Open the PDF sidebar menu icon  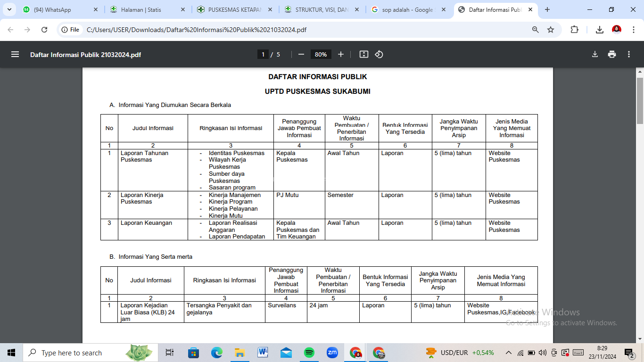[15, 54]
